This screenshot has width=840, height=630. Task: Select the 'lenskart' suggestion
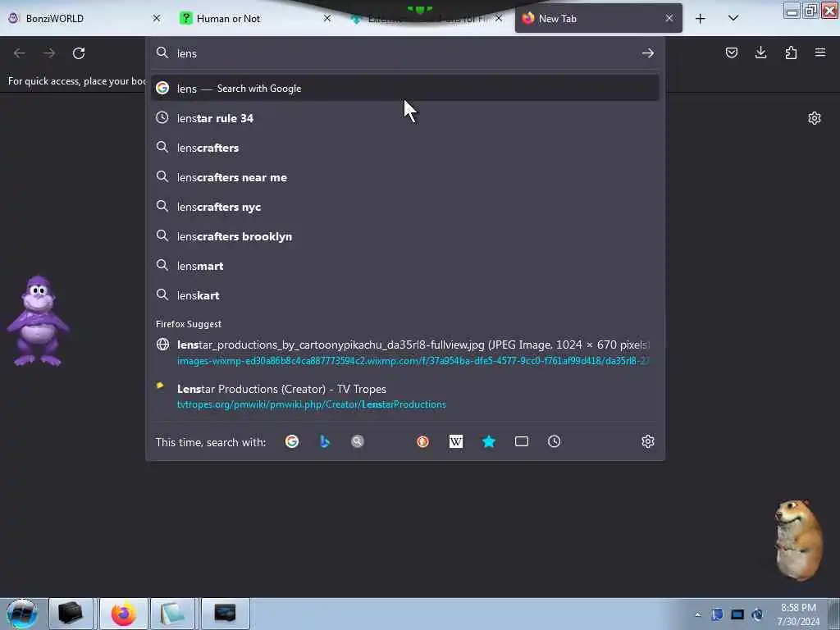(405, 295)
